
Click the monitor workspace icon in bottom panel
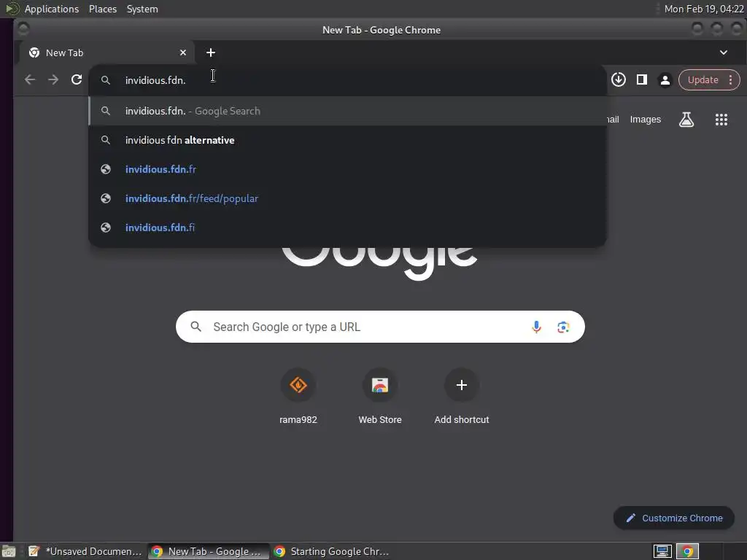[x=662, y=551]
